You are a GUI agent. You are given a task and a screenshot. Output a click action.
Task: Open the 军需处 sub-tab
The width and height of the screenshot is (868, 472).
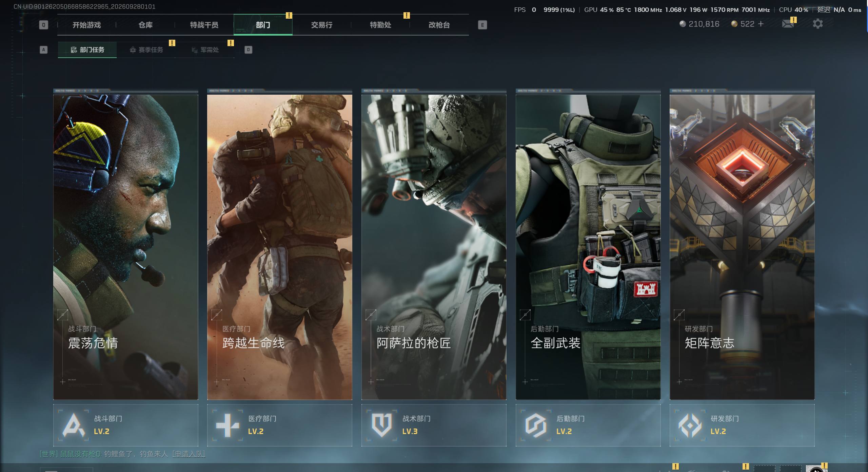(x=205, y=50)
